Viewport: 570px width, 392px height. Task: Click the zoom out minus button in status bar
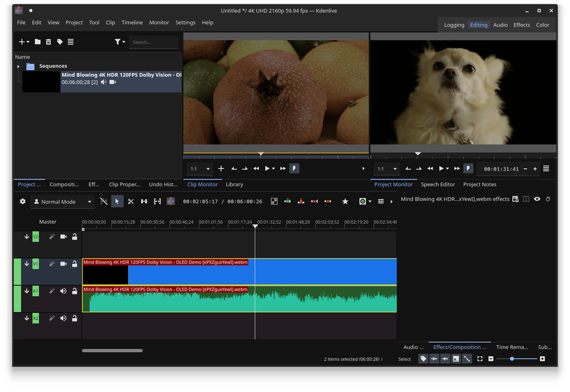click(x=491, y=359)
